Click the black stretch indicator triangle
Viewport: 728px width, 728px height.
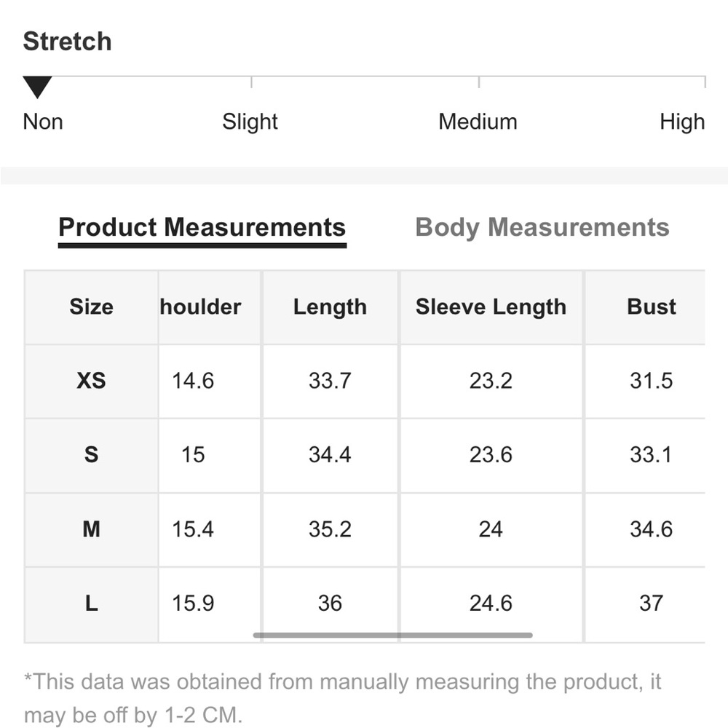pyautogui.click(x=37, y=87)
